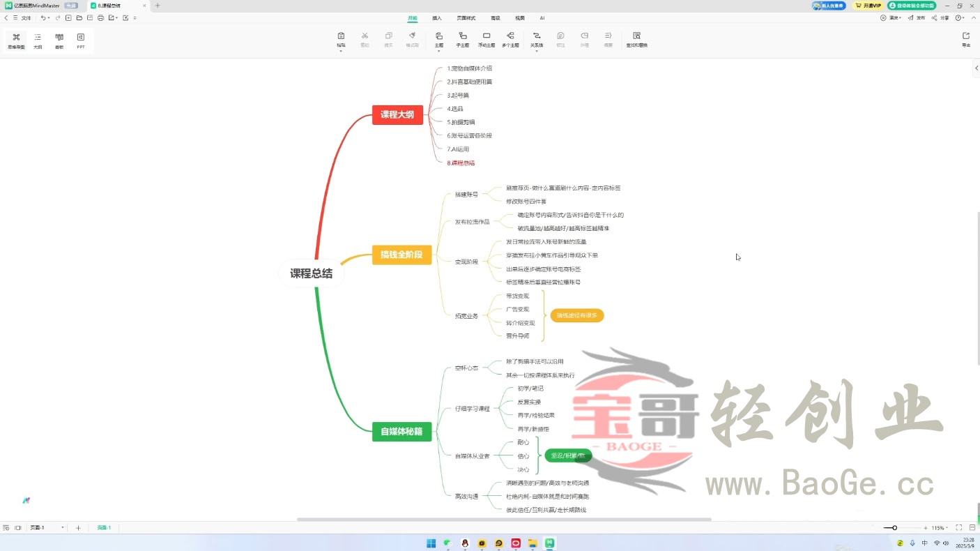Open the page outline list icon at bottom-left
Viewport: 980px width, 551px height.
(6, 528)
